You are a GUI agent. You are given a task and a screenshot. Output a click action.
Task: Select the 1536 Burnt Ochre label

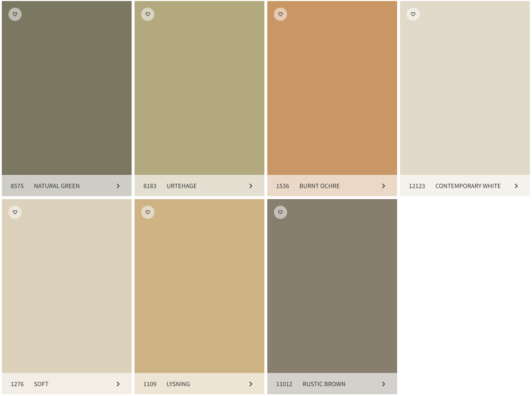[x=332, y=186]
